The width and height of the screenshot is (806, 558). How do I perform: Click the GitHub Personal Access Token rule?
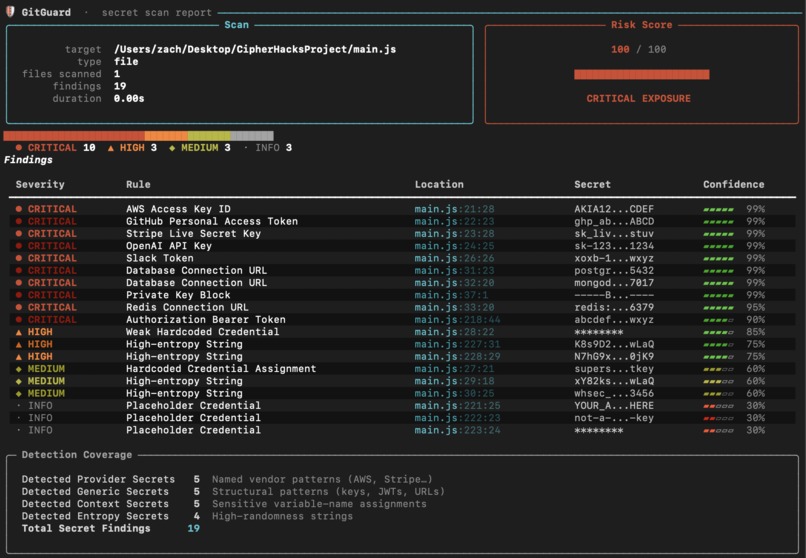[212, 221]
